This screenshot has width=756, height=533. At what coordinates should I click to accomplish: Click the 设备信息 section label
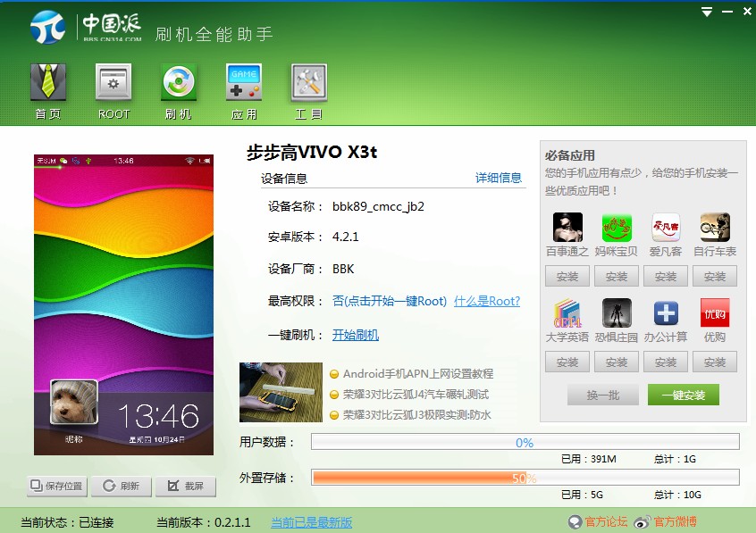click(x=284, y=179)
